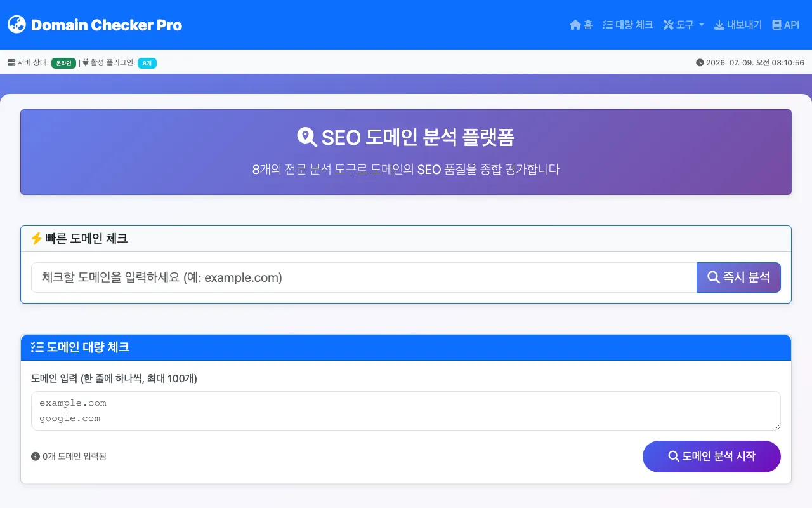Viewport: 812px width, 508px height.
Task: Click the clock icon beside the timestamp
Action: point(700,63)
